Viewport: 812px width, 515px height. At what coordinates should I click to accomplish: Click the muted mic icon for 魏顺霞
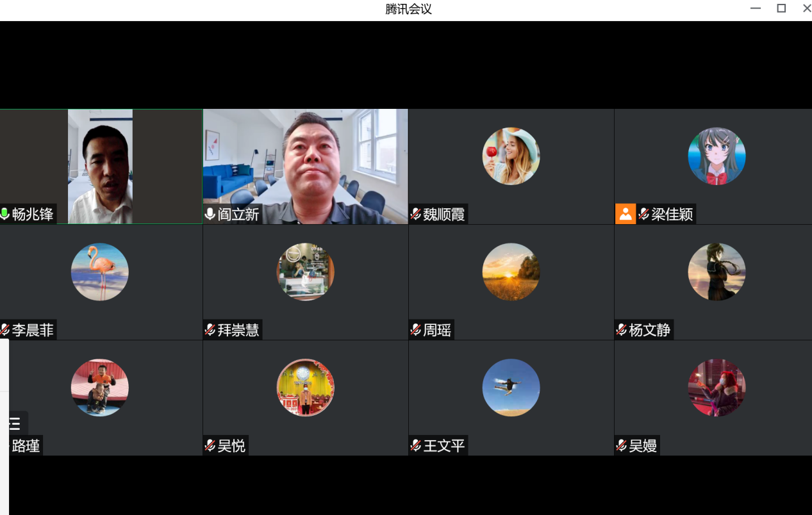coord(416,214)
